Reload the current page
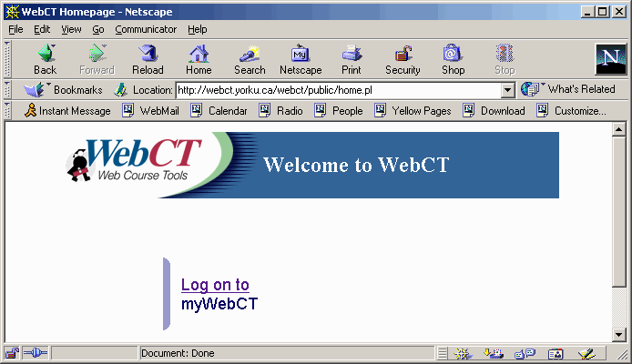Screen dimensions: 632x364 coord(148,59)
